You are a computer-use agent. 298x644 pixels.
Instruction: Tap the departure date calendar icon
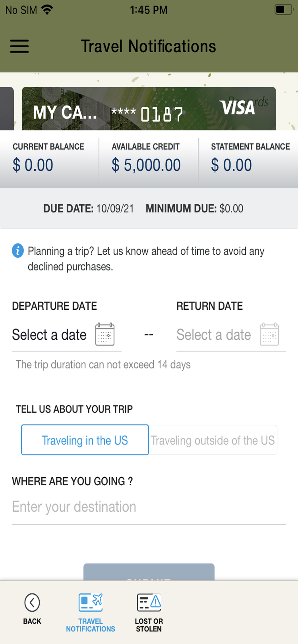(105, 334)
